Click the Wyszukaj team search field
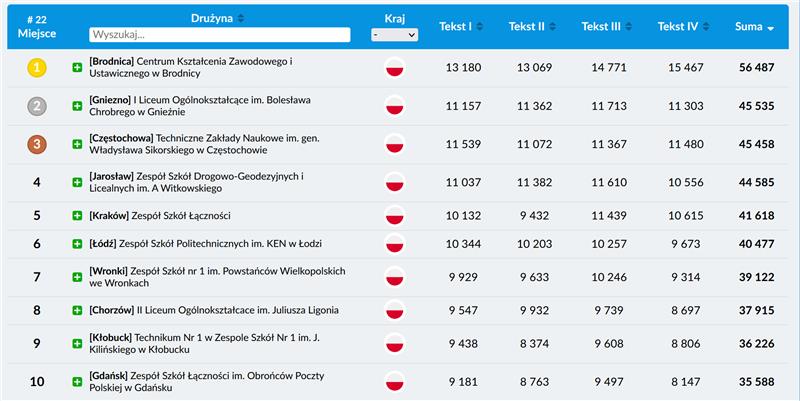The width and height of the screenshot is (800, 401). coord(219,35)
